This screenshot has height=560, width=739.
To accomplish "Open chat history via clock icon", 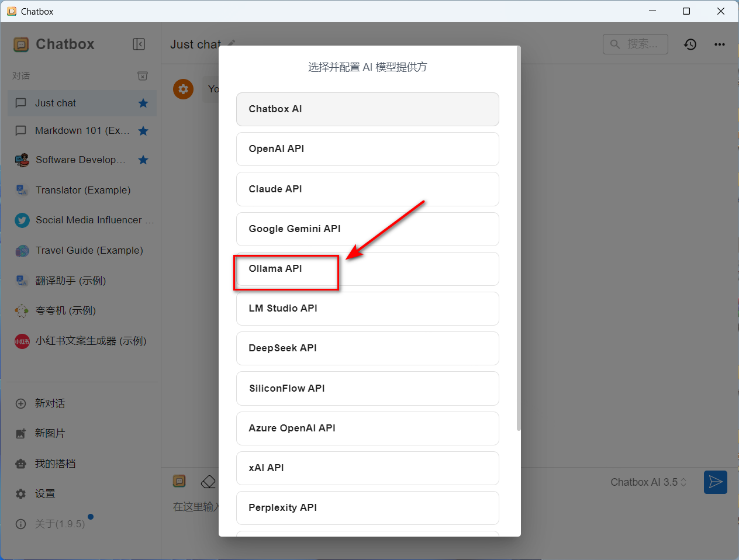I will [x=690, y=44].
